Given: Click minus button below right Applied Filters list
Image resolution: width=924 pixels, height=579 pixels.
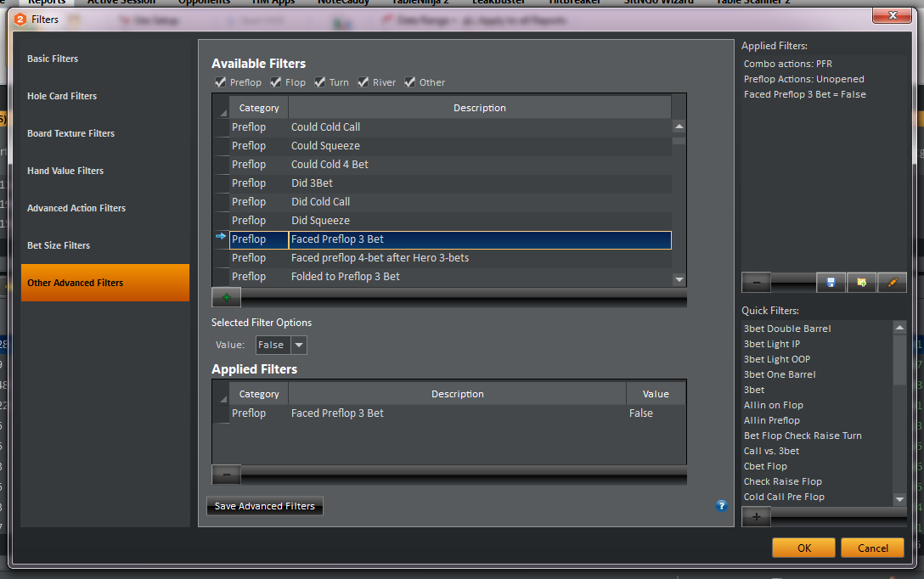Looking at the screenshot, I should pos(756,283).
